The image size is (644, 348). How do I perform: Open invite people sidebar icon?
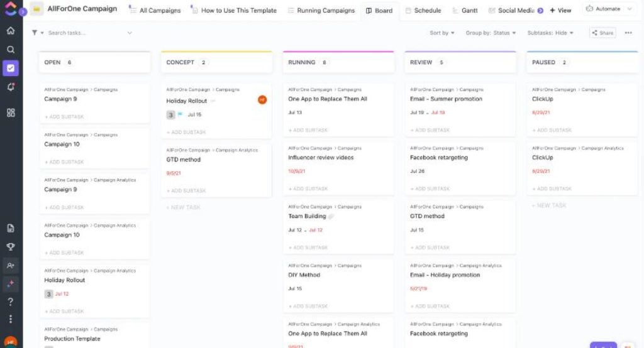(11, 266)
